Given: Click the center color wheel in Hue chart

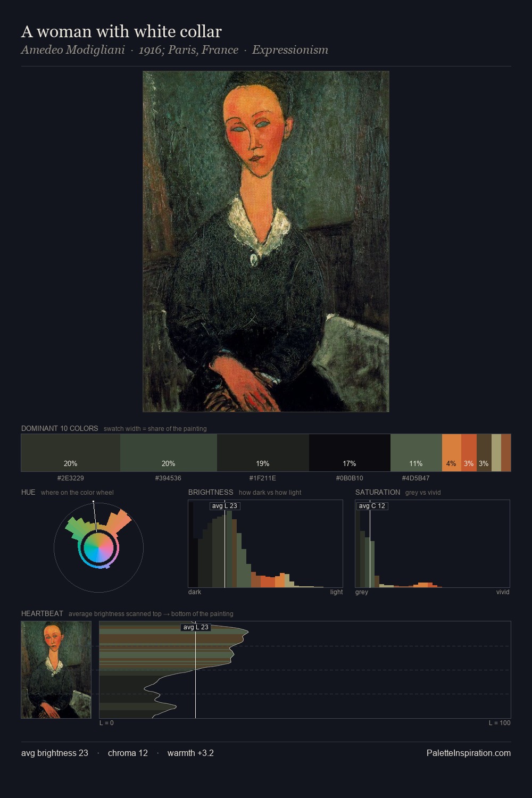Looking at the screenshot, I should point(98,547).
